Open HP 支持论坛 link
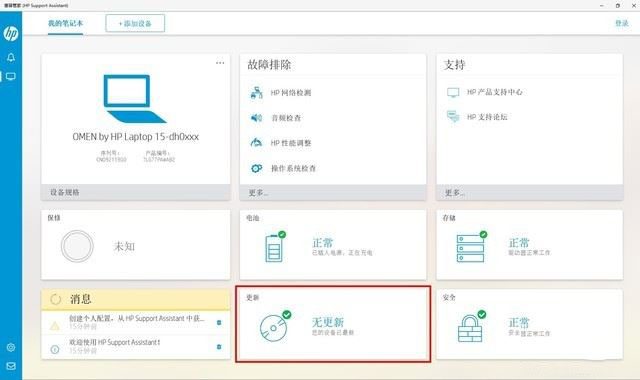This screenshot has width=640, height=380. tap(487, 117)
